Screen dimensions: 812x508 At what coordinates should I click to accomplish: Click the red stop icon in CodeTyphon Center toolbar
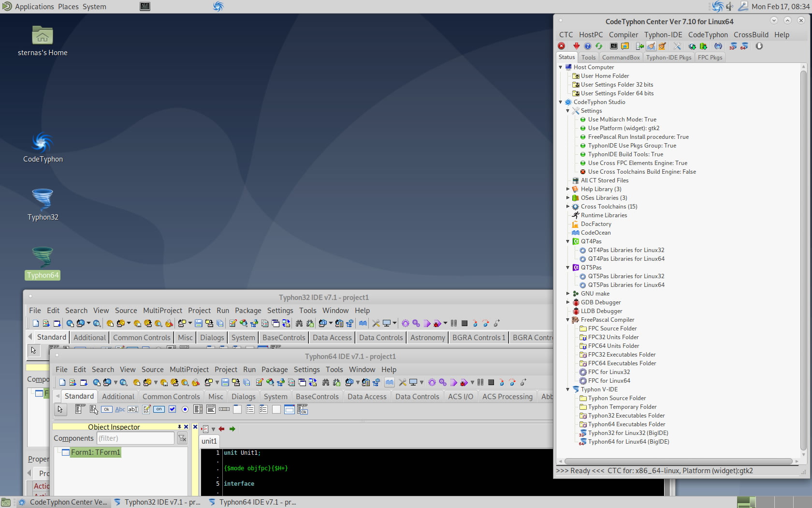pos(561,46)
